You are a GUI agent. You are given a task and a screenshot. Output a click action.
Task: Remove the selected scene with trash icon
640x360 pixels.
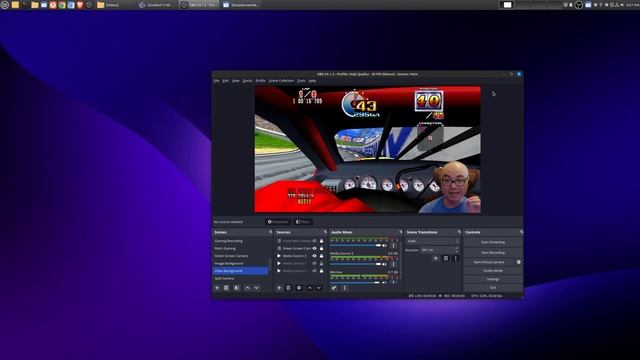click(x=227, y=288)
